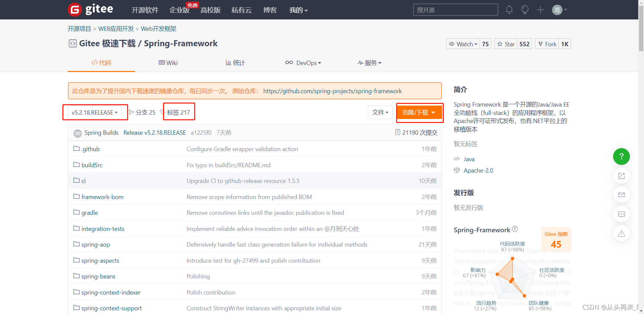Open the WEB应用开发 breadcrumb link

[x=116, y=29]
